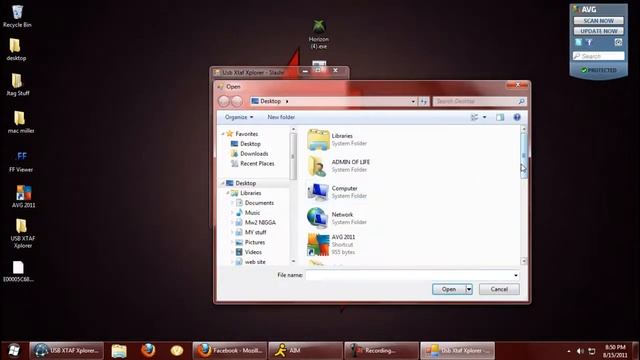640x360 pixels.
Task: Open the Start menu
Action: (x=14, y=351)
